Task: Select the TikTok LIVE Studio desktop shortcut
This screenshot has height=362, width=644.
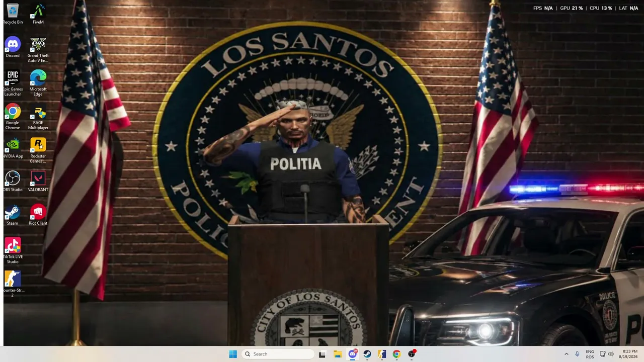Action: pyautogui.click(x=13, y=251)
